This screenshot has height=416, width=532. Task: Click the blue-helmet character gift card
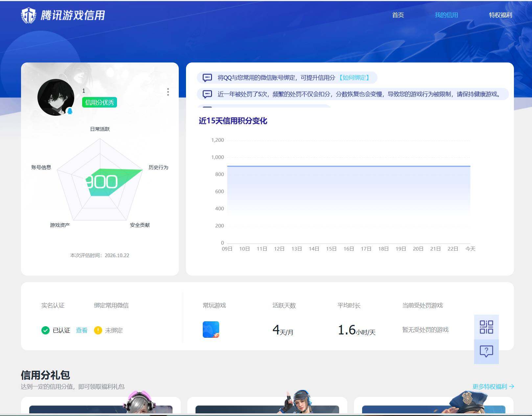267,405
